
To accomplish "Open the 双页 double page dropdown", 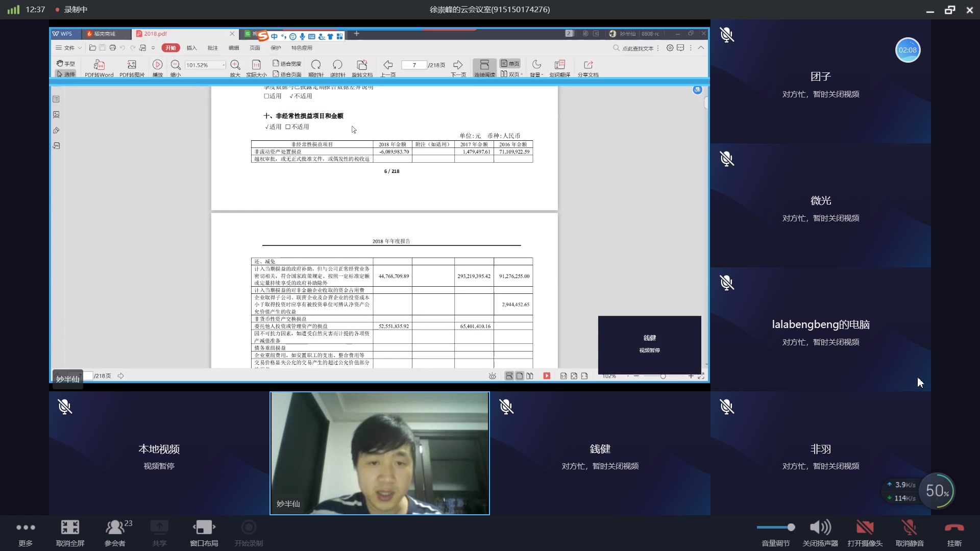I will click(x=511, y=74).
